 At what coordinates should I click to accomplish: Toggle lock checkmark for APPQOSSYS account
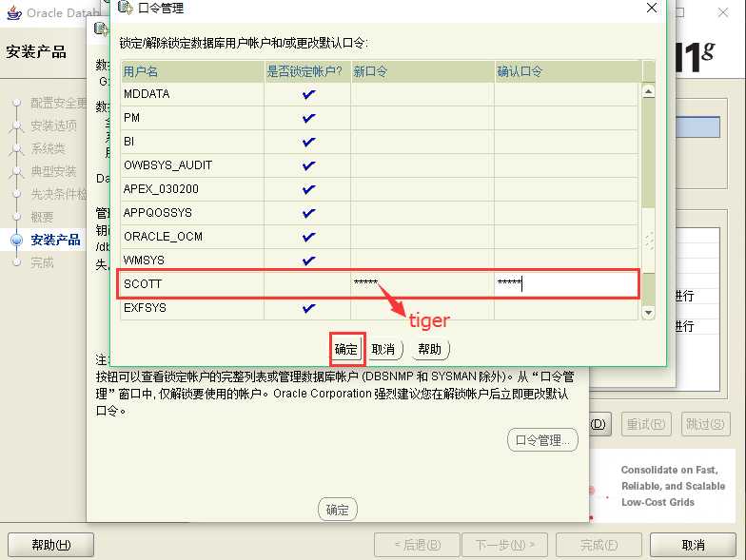click(308, 213)
